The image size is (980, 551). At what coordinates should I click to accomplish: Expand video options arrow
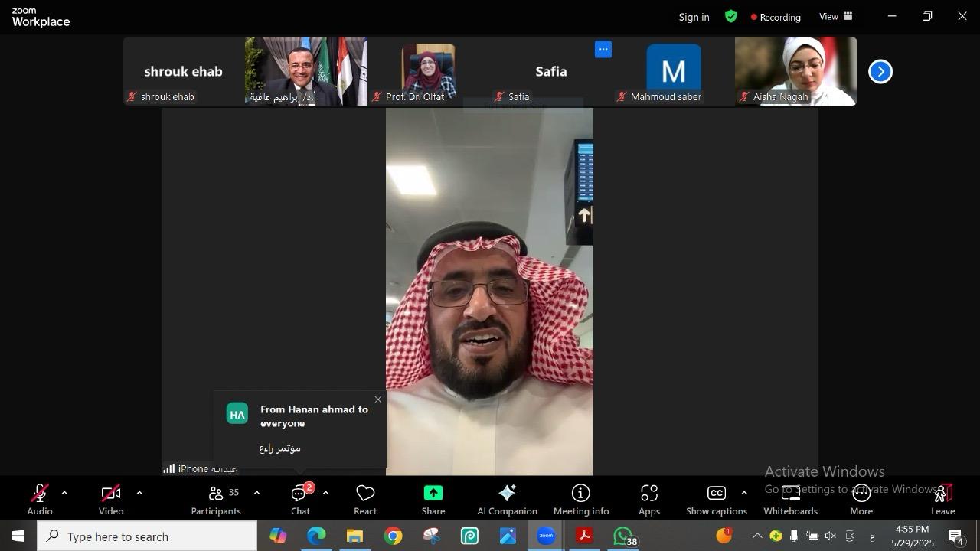[x=139, y=493]
